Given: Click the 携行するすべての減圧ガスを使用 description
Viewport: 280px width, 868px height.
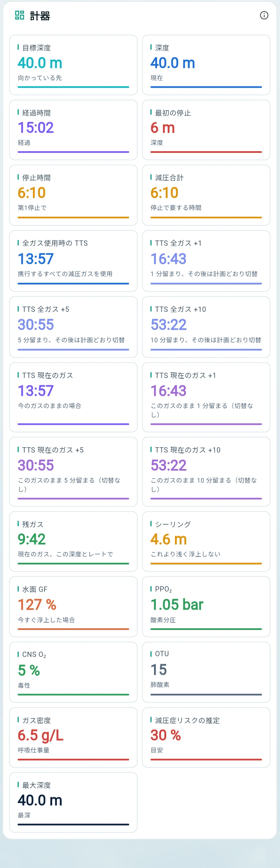Looking at the screenshot, I should (65, 274).
